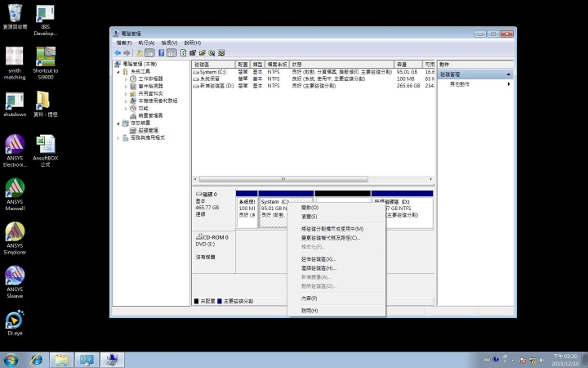Expand the 效能 (Performance) node arrow
This screenshot has height=368, width=588.
pyautogui.click(x=126, y=108)
